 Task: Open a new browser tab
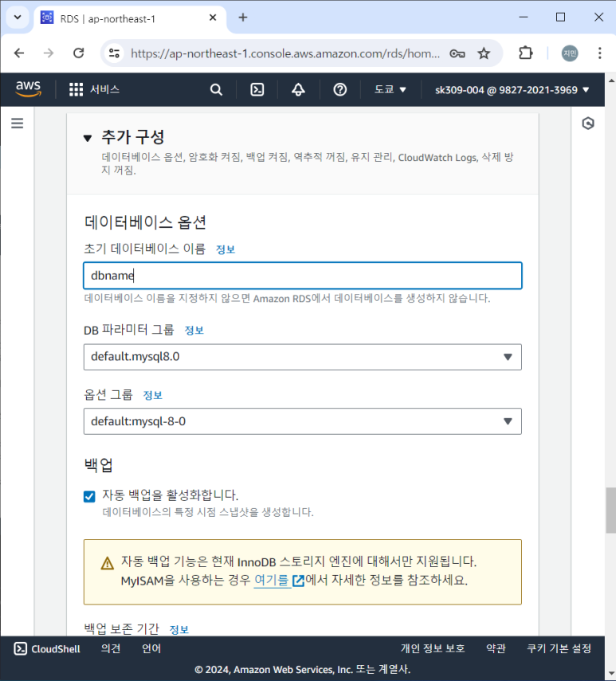pos(243,18)
